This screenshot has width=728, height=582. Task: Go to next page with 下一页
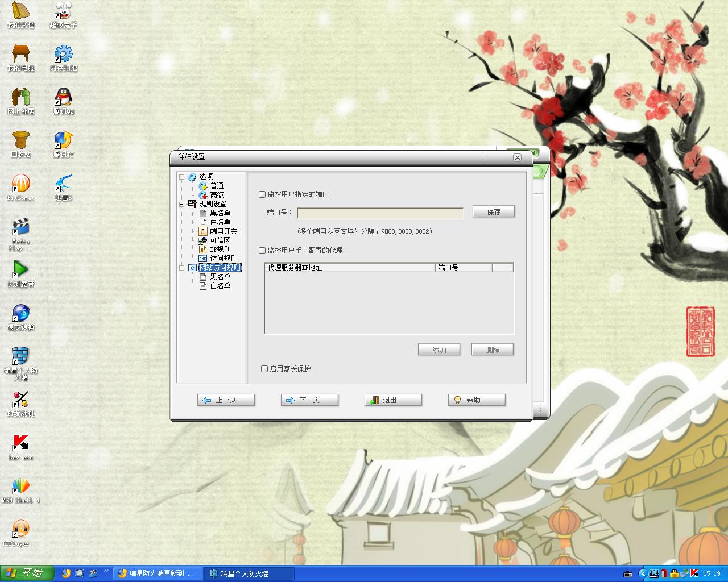coord(309,400)
